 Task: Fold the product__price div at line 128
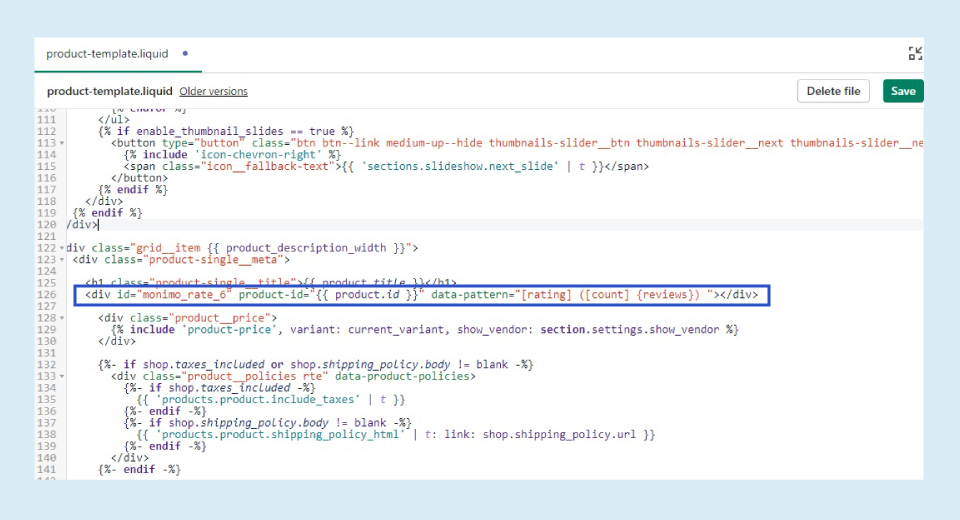click(x=63, y=317)
